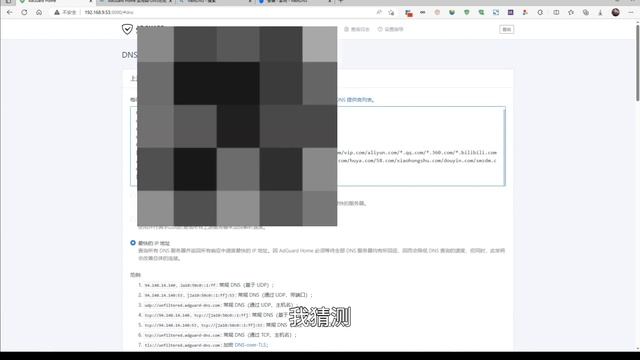The width and height of the screenshot is (640, 360).
Task: Open the browser extensions puzzle icon
Action: (x=540, y=12)
